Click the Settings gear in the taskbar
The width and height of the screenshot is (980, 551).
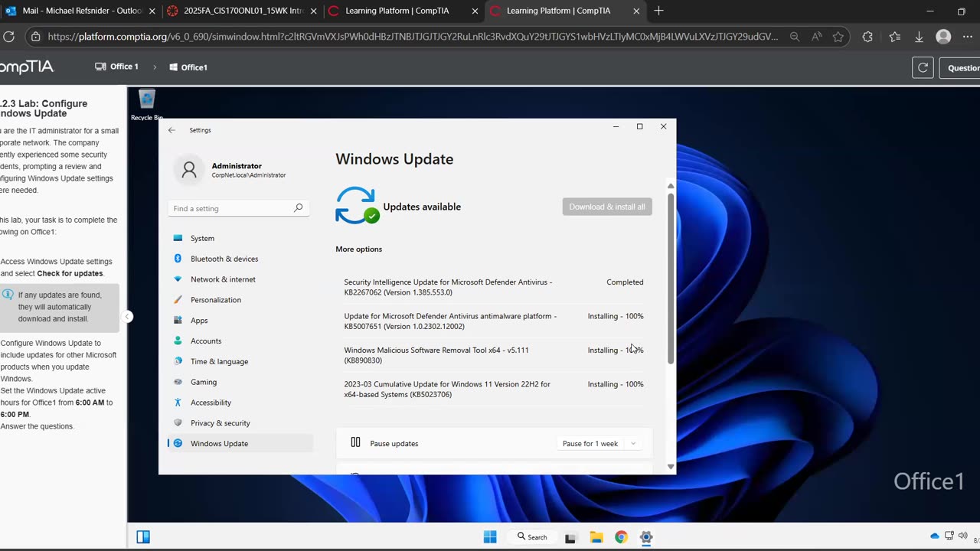[646, 536]
